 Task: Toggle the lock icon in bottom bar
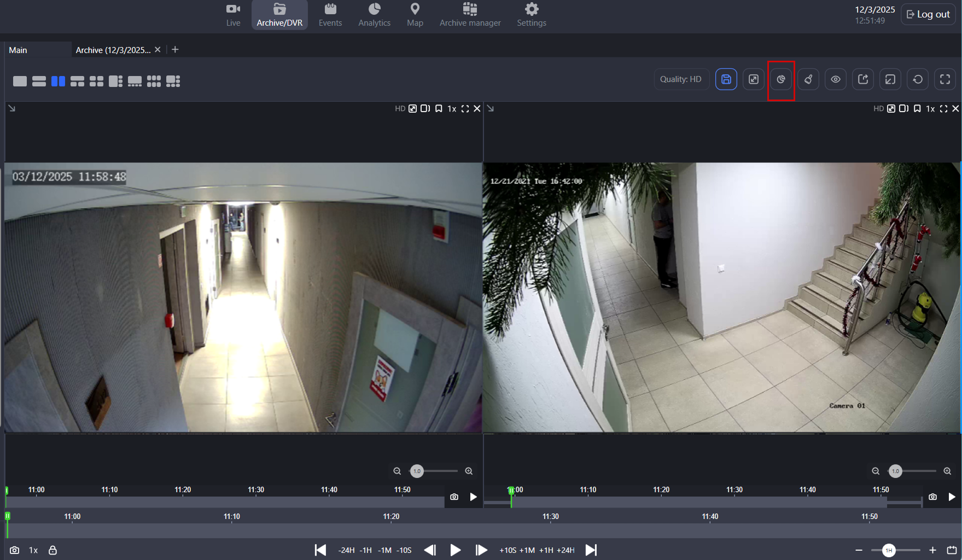tap(53, 550)
